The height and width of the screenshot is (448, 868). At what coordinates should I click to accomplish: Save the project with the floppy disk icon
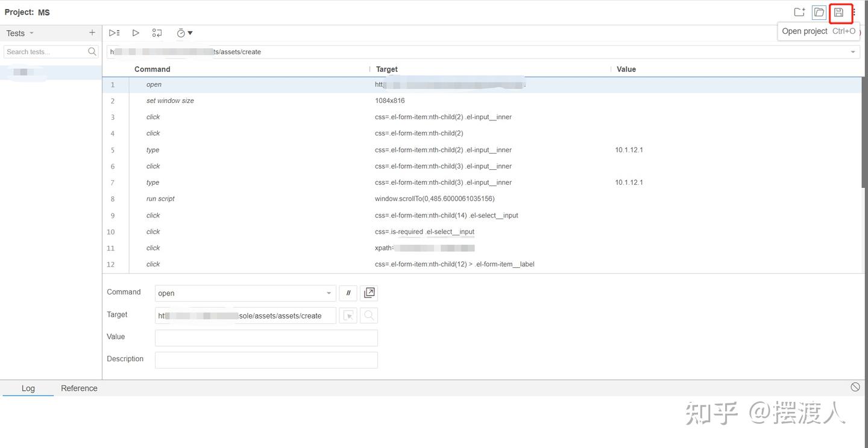click(838, 12)
